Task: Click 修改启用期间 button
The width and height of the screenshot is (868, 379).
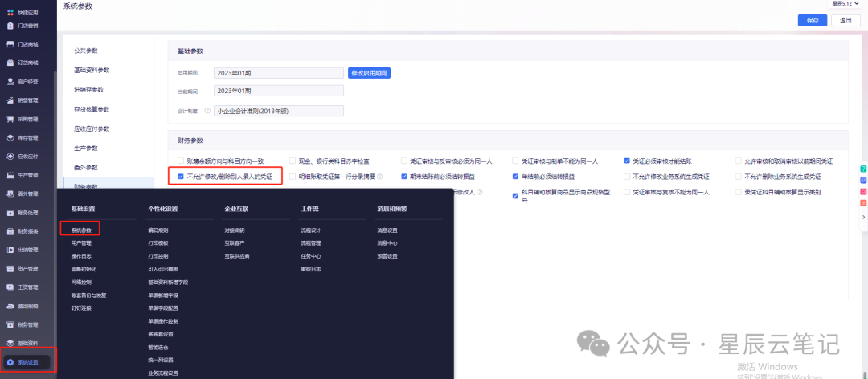Action: (369, 73)
